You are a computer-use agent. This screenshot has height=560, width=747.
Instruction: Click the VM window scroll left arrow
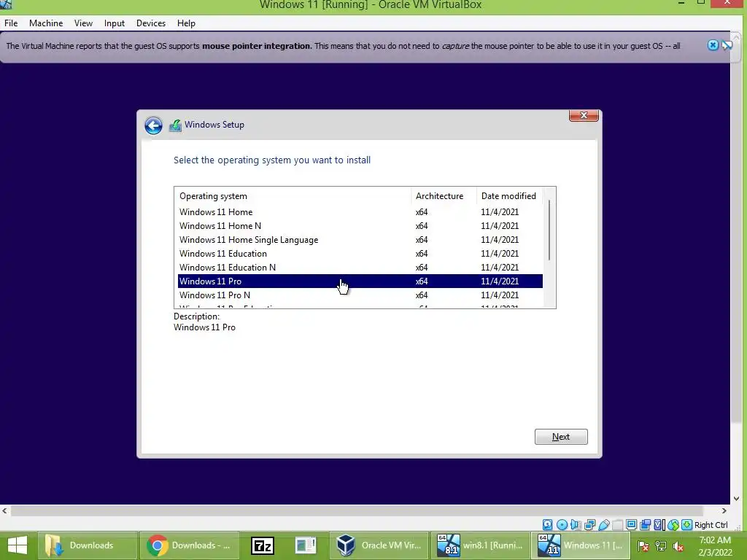[5, 511]
